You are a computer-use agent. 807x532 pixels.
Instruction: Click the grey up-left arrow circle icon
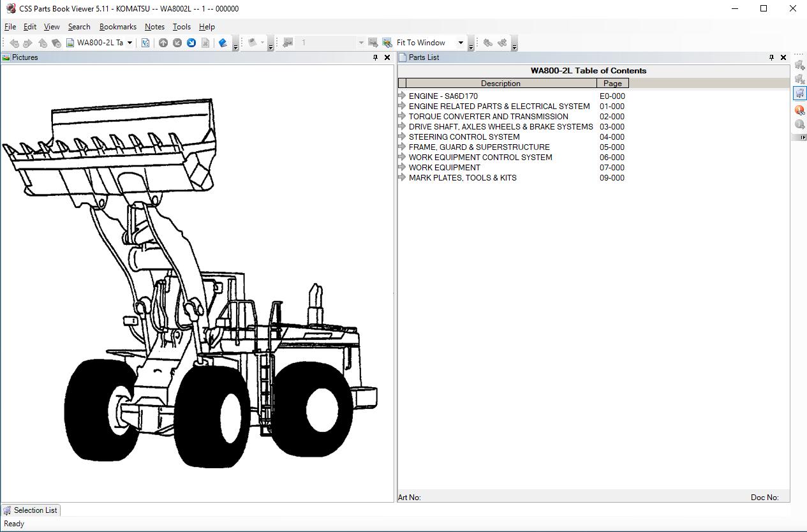point(177,43)
